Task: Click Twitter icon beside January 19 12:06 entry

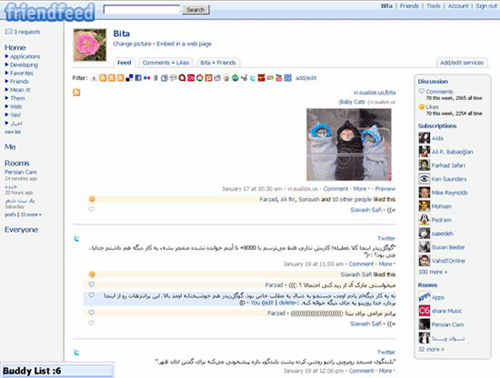Action: (77, 352)
